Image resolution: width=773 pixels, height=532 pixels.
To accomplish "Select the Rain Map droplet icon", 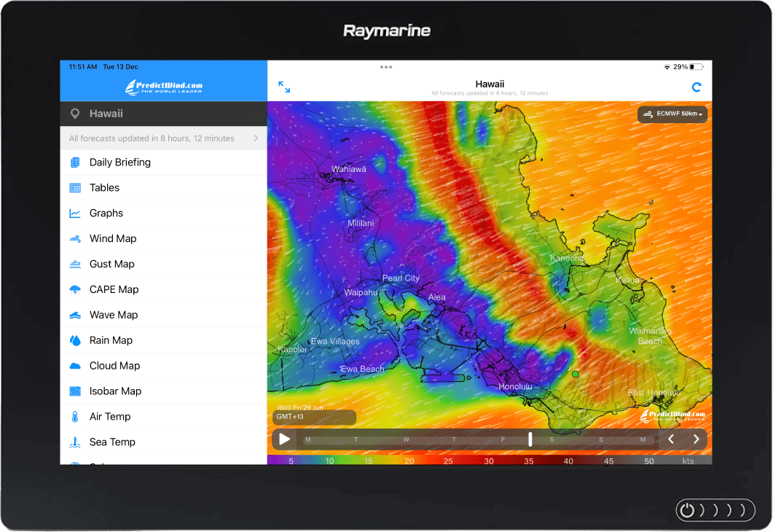I will pyautogui.click(x=75, y=340).
